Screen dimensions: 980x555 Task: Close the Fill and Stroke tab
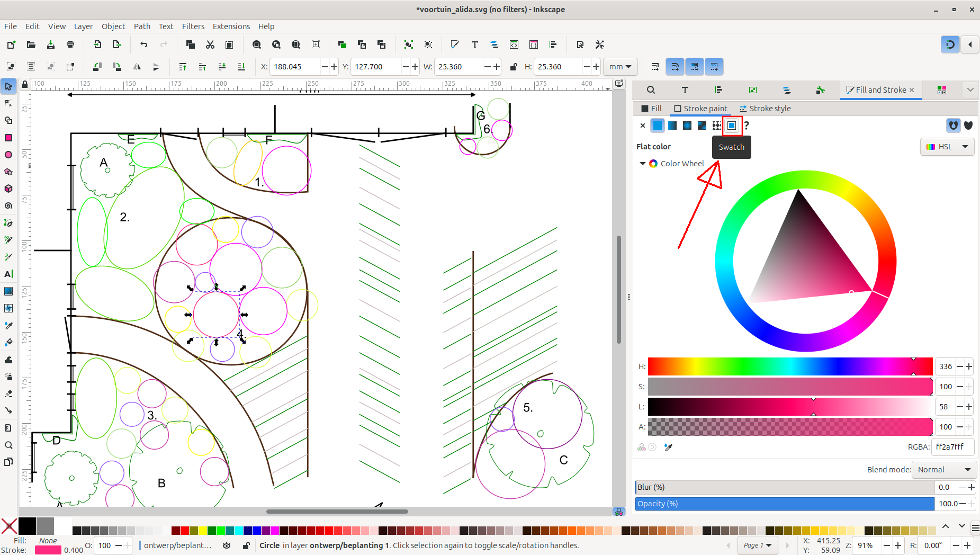912,90
